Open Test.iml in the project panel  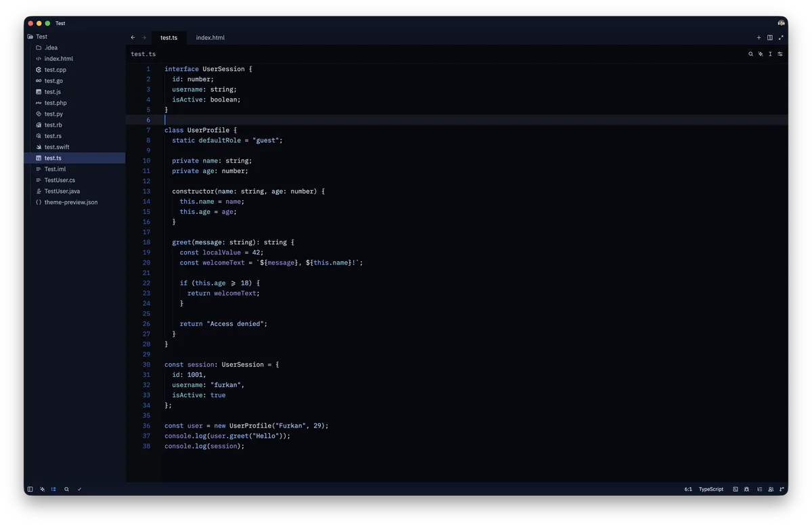tap(74, 169)
